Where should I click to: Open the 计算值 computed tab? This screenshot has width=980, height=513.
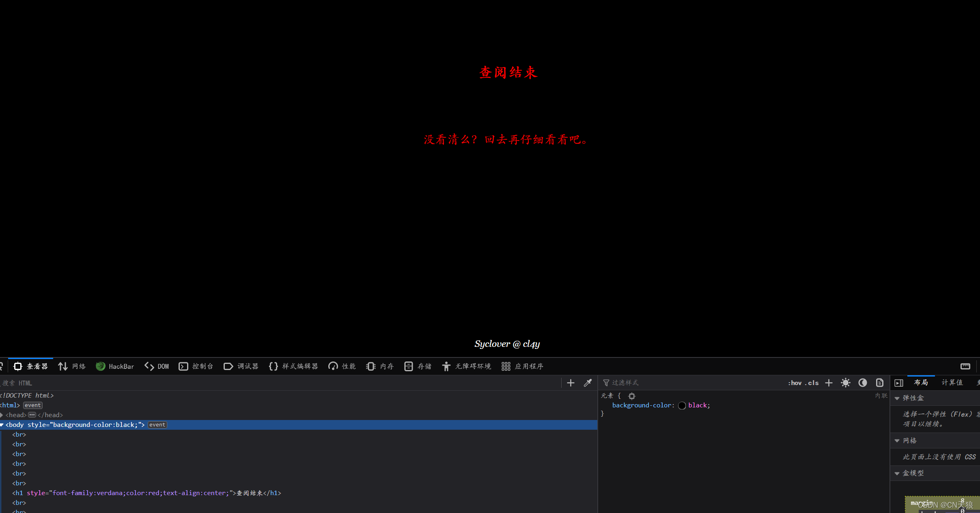click(952, 383)
